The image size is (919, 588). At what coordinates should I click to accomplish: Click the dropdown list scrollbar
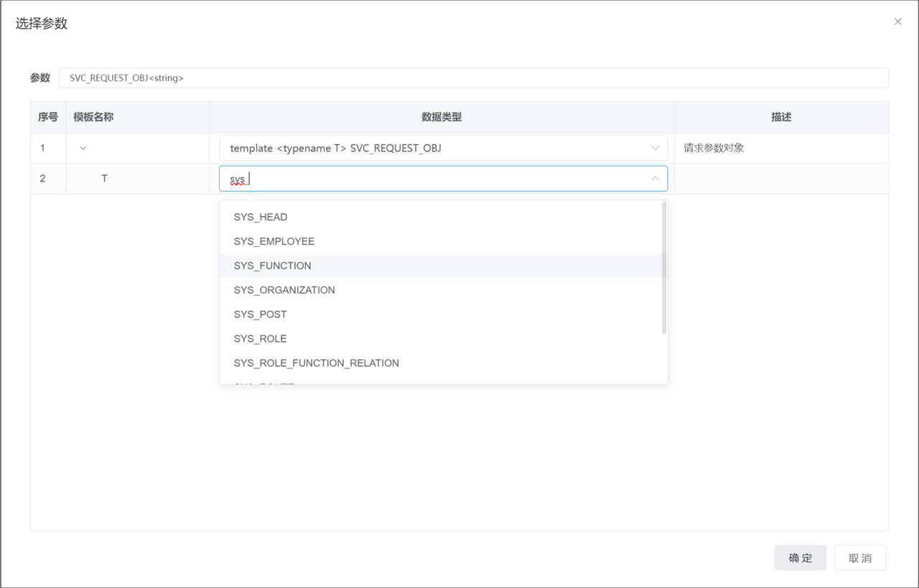664,268
